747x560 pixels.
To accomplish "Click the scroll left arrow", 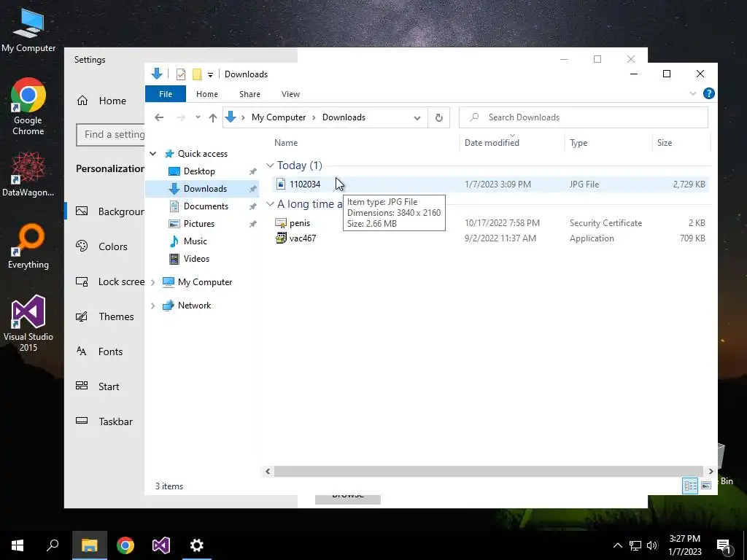I will click(x=268, y=472).
